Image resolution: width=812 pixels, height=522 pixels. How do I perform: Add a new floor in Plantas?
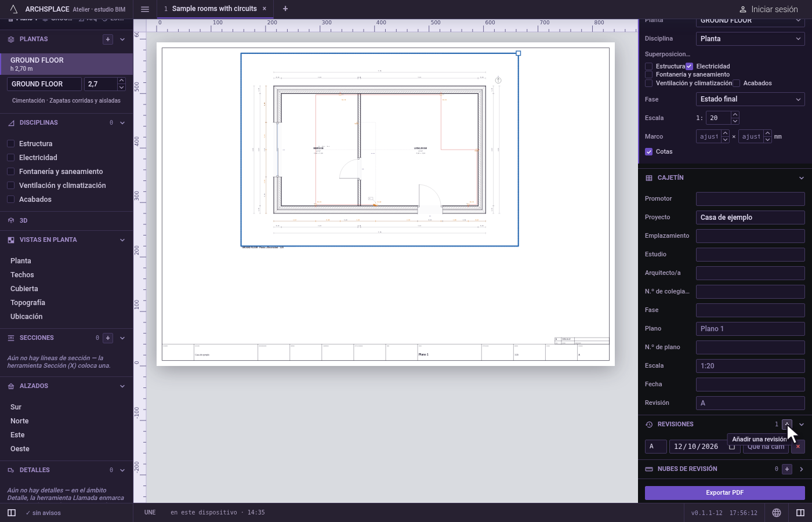107,39
